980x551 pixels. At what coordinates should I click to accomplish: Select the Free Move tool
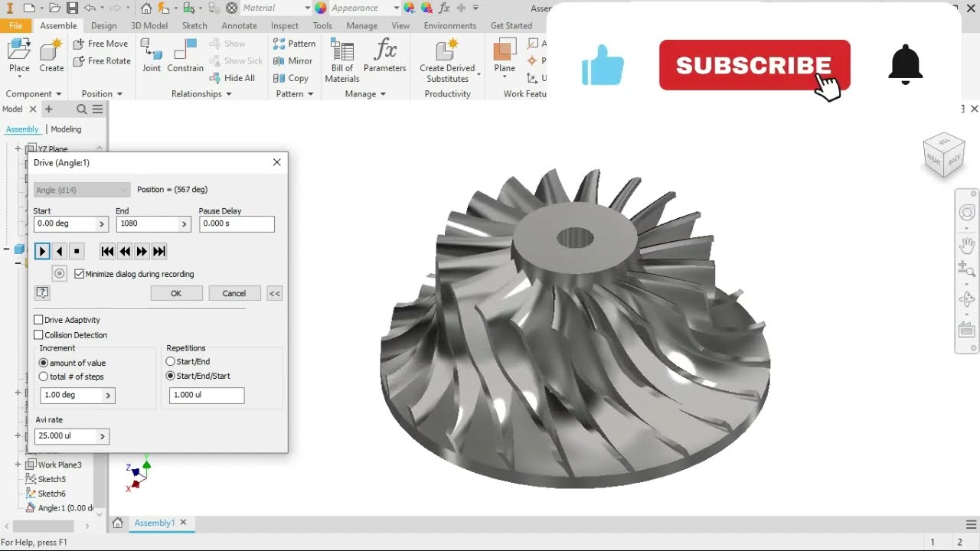coord(100,44)
